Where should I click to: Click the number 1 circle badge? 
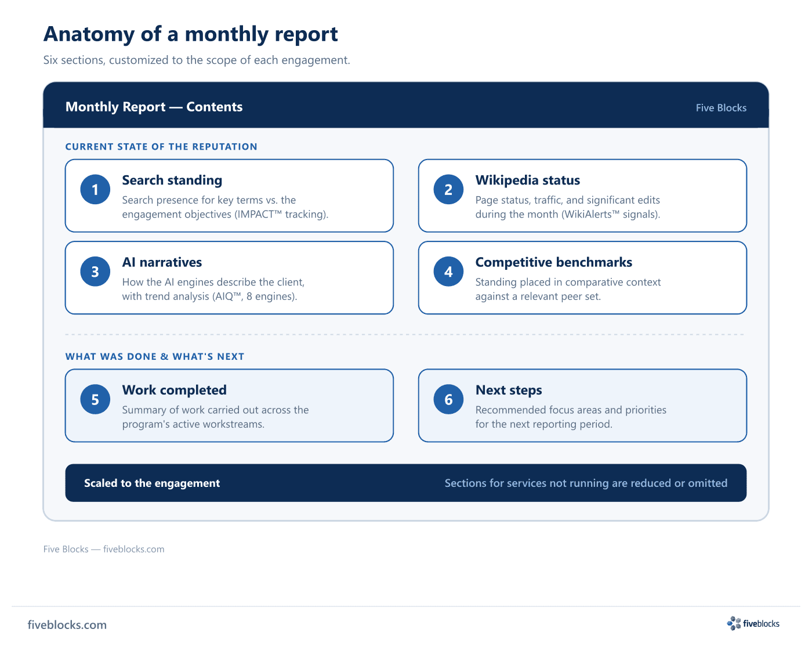[x=95, y=189]
